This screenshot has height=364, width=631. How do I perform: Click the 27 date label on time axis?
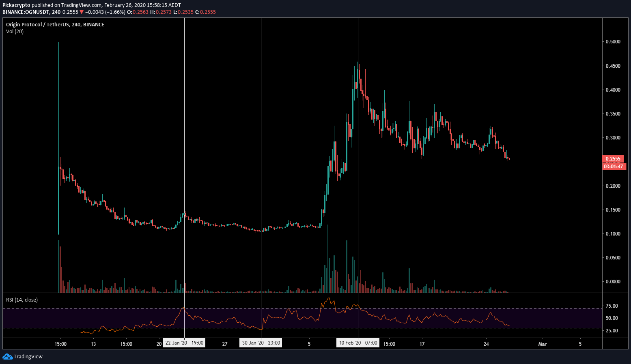point(225,344)
